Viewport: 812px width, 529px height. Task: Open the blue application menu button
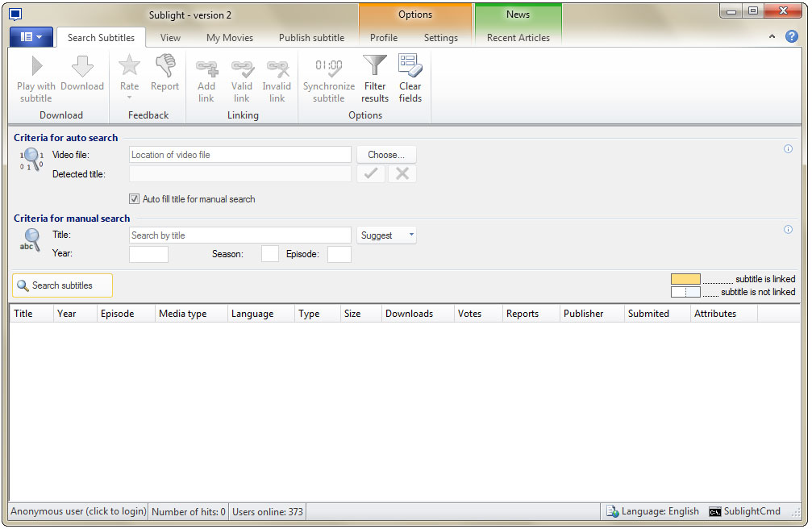pos(31,37)
